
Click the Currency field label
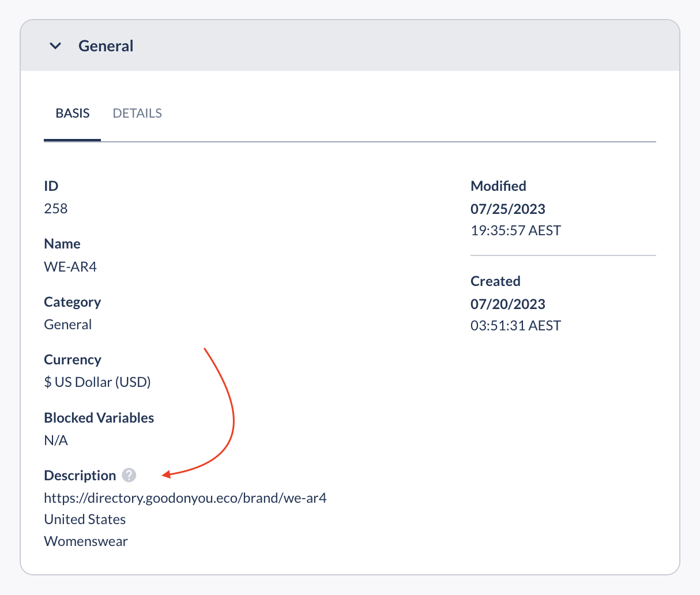pyautogui.click(x=73, y=360)
